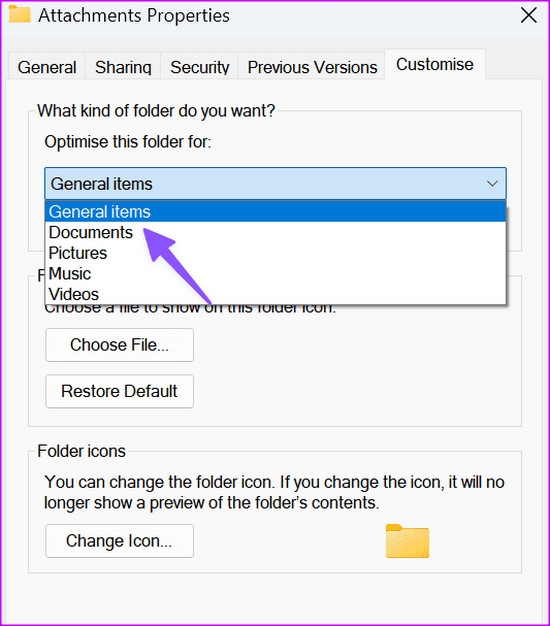Select Music from the folder type list

(x=275, y=274)
